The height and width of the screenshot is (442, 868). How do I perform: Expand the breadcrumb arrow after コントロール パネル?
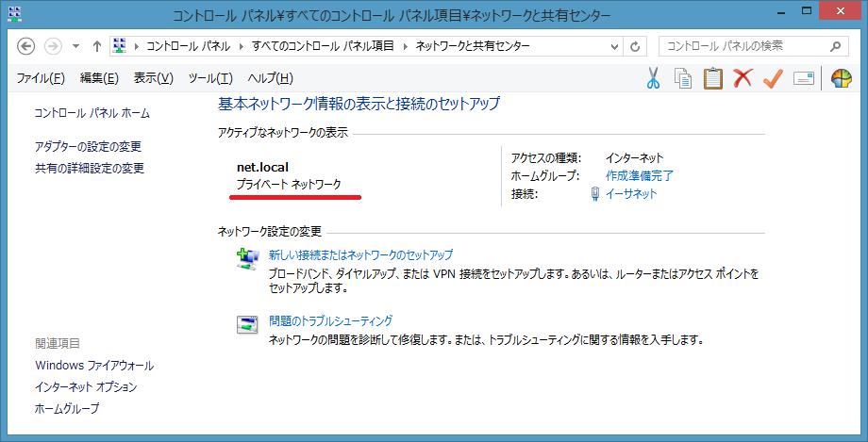click(x=243, y=46)
